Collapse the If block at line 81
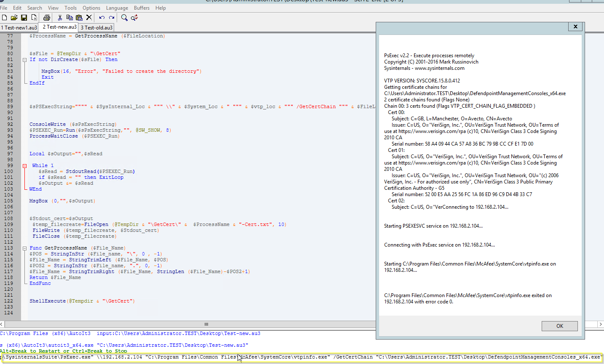604x364 pixels. click(x=24, y=60)
